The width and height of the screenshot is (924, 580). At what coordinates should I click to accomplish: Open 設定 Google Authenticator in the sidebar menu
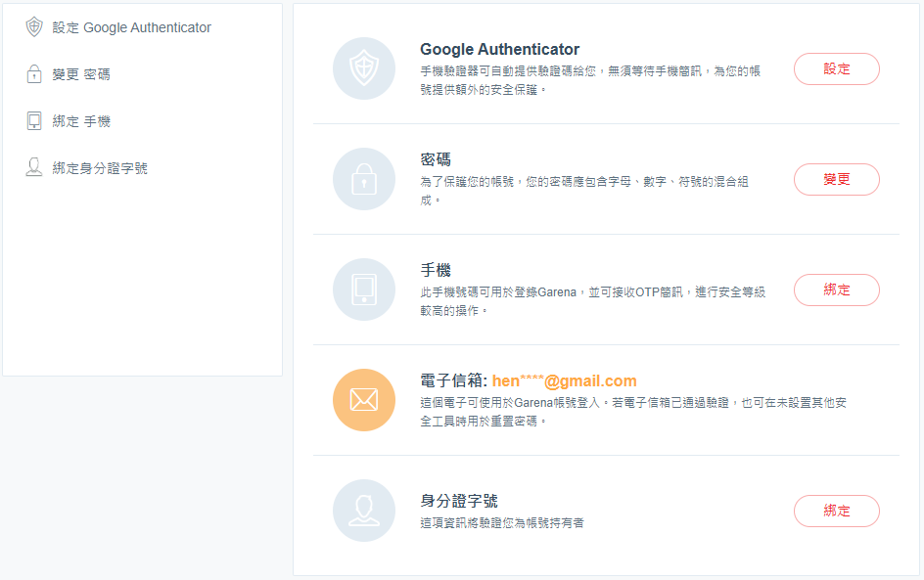click(x=131, y=27)
